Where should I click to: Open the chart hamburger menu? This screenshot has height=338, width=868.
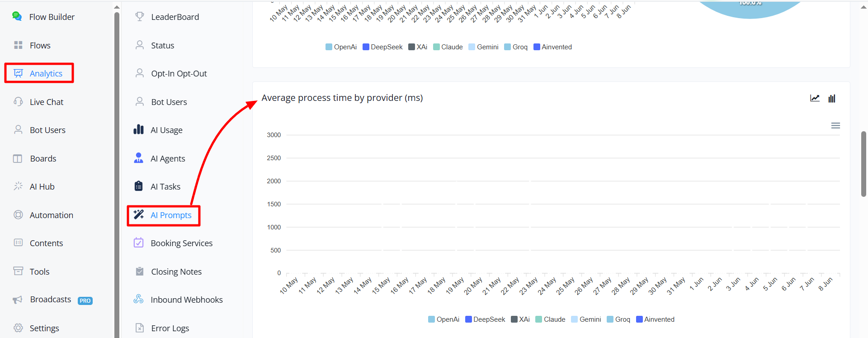835,125
